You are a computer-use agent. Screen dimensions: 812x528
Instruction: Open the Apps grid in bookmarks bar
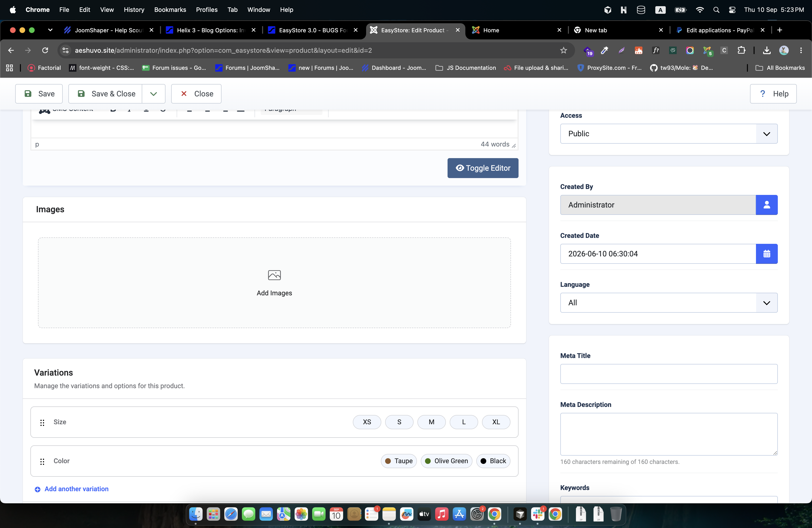9,68
